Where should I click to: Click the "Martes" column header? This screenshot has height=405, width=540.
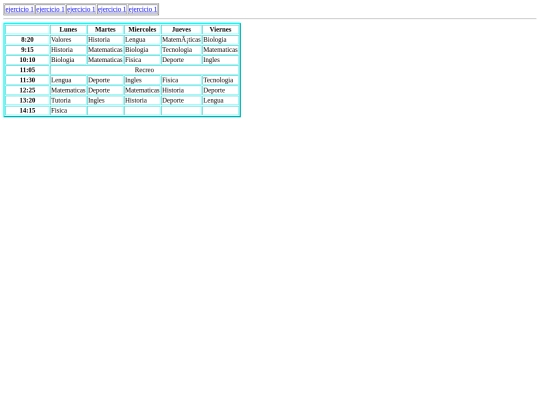[105, 30]
